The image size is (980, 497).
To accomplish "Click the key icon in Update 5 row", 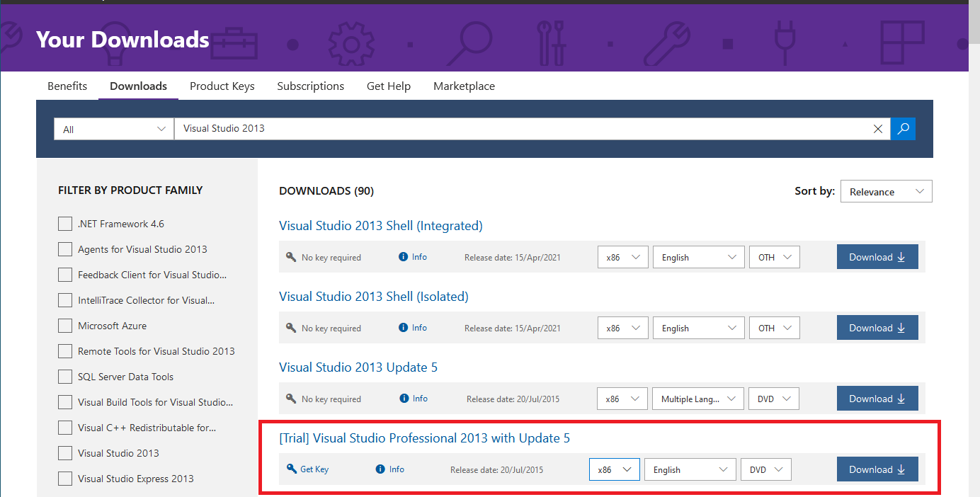I will point(291,399).
